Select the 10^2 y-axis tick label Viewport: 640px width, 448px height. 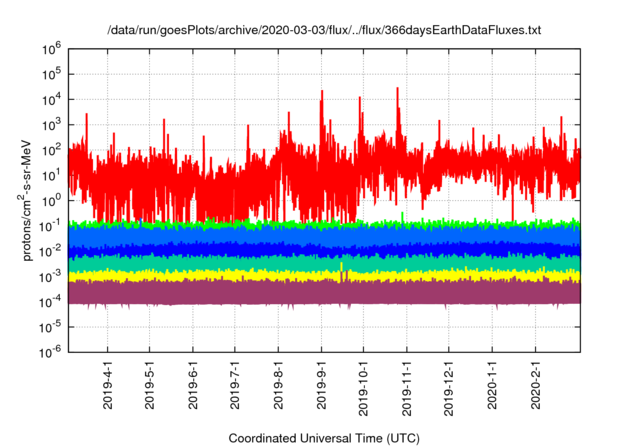51,150
